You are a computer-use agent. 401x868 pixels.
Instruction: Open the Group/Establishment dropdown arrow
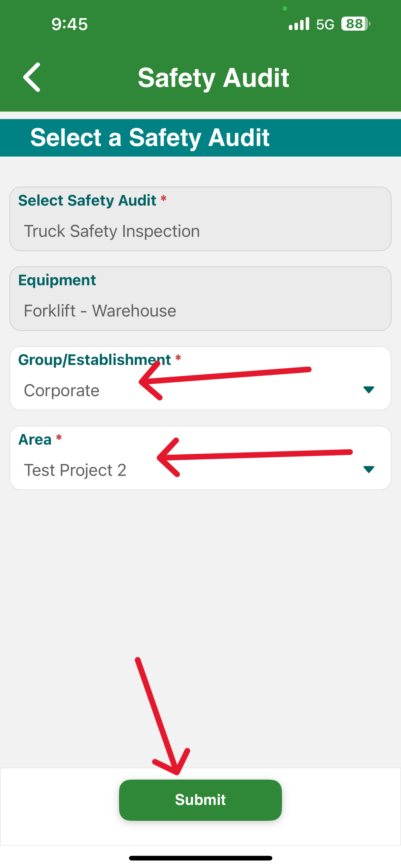369,390
